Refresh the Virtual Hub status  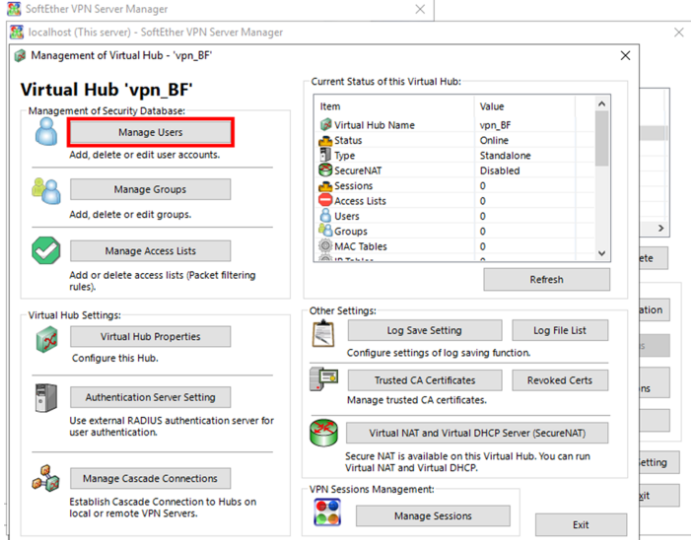tap(546, 280)
